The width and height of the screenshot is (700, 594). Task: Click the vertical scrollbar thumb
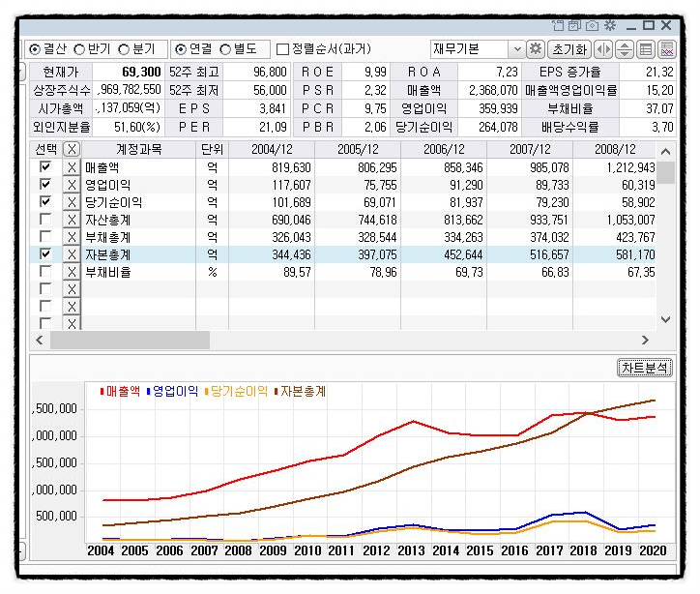[665, 173]
